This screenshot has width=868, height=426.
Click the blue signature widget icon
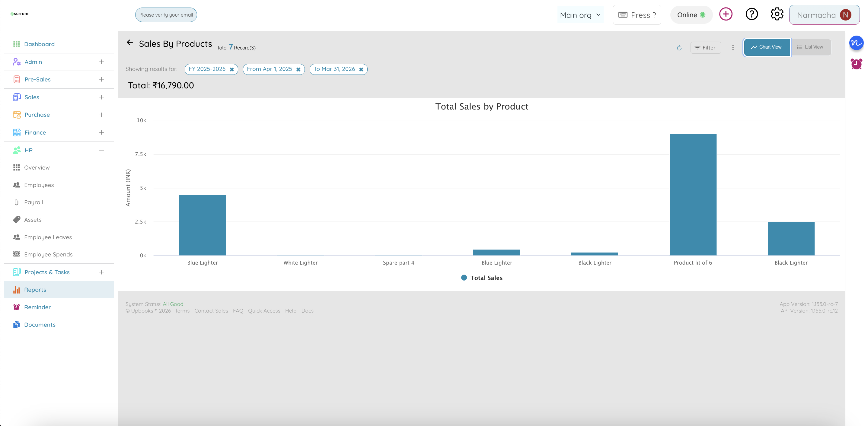(856, 43)
